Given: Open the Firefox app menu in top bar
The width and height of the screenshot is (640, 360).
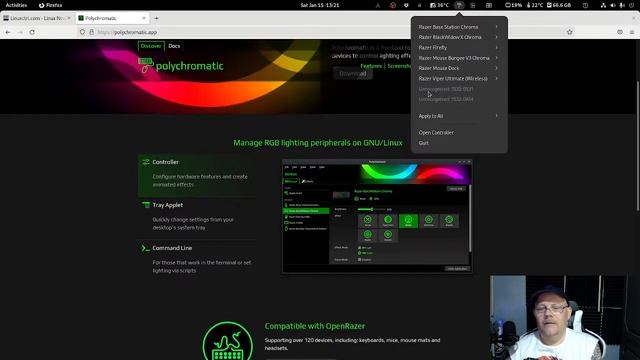Looking at the screenshot, I should (x=50, y=5).
